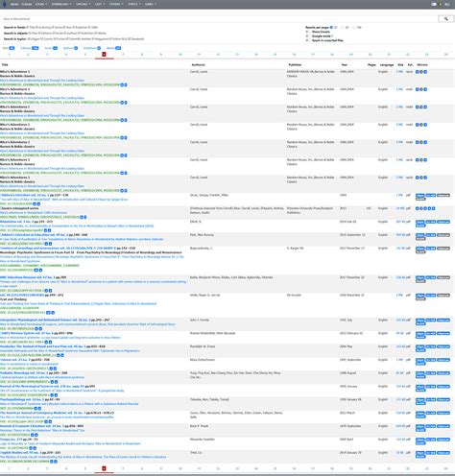Toggle the Title checkbox in Search in fields
Image resolution: width=455 pixels, height=476 pixels.
click(x=27, y=28)
